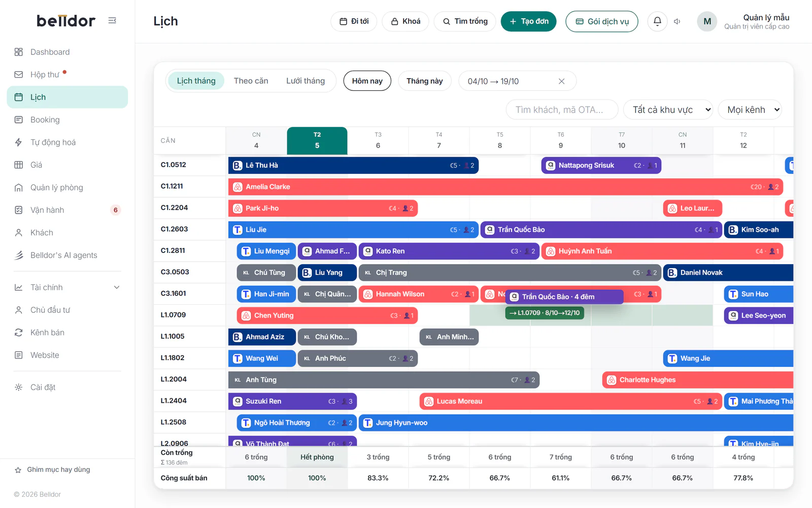Collapse the sidebar with the hamburger icon
The width and height of the screenshot is (812, 508).
(112, 20)
